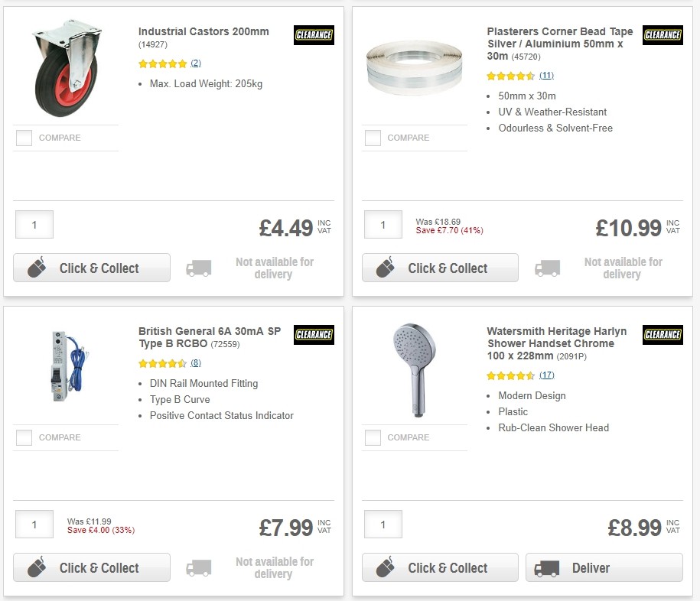Open the (8) reviews for the RCBO
Image resolution: width=700 pixels, height=601 pixels.
pos(195,364)
